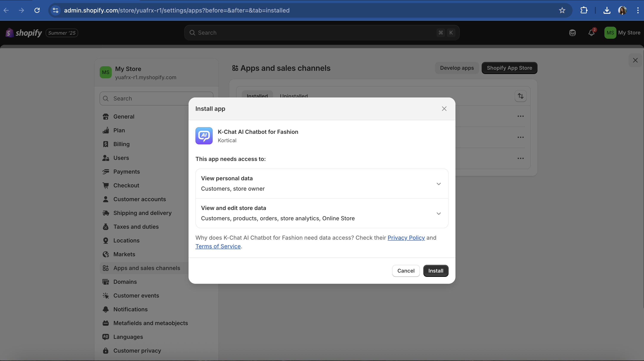Open the browser downloads icon
This screenshot has width=644, height=361.
click(607, 10)
